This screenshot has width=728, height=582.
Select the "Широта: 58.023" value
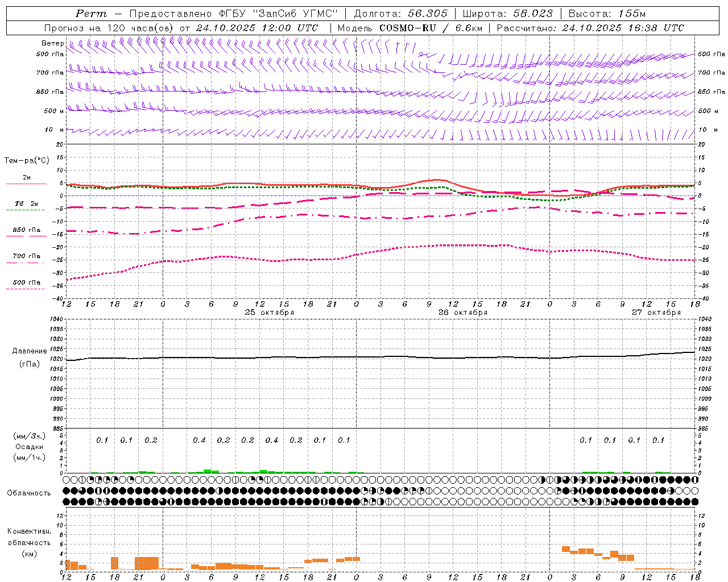[507, 13]
